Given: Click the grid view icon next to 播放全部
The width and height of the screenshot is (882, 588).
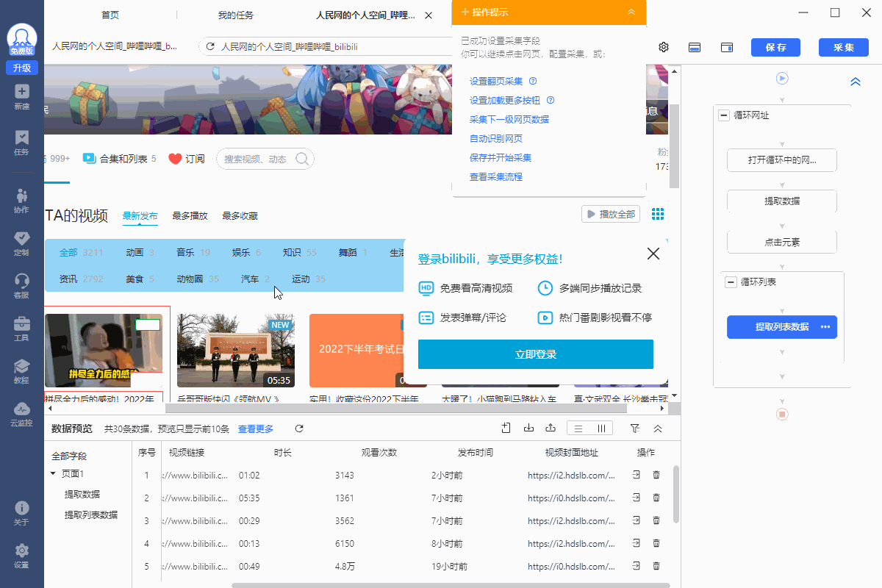Looking at the screenshot, I should (x=658, y=214).
